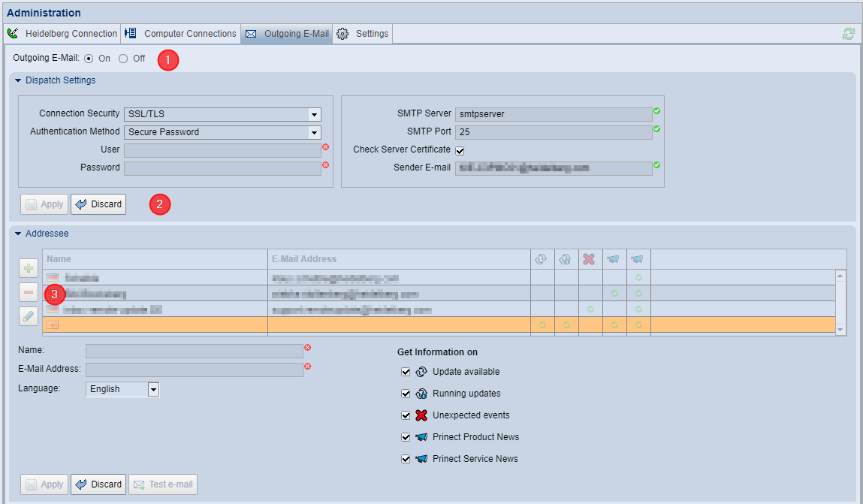Click the Update available column header icon
The height and width of the screenshot is (504, 863).
[x=541, y=259]
